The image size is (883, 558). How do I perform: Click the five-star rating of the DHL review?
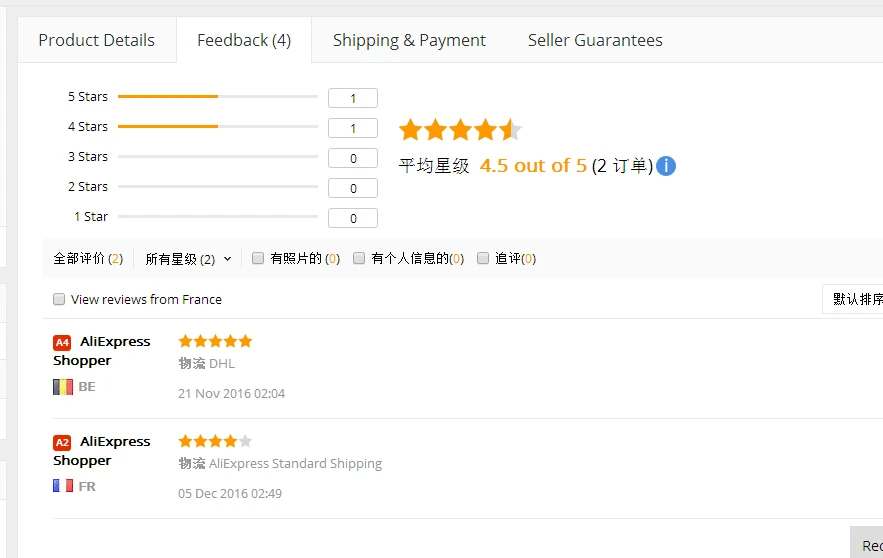pos(215,341)
